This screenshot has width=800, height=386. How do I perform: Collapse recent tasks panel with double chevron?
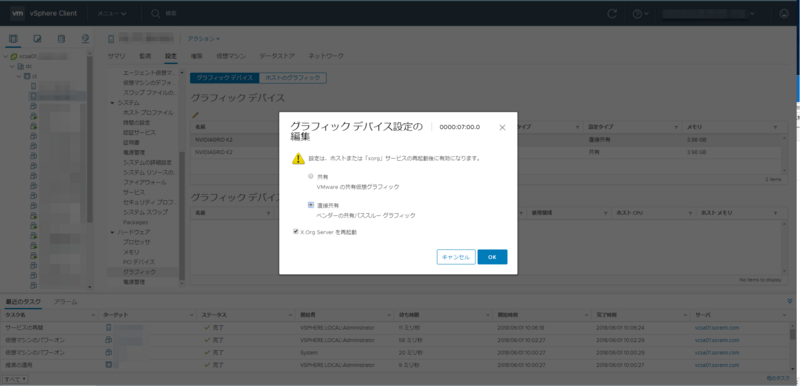click(x=790, y=301)
